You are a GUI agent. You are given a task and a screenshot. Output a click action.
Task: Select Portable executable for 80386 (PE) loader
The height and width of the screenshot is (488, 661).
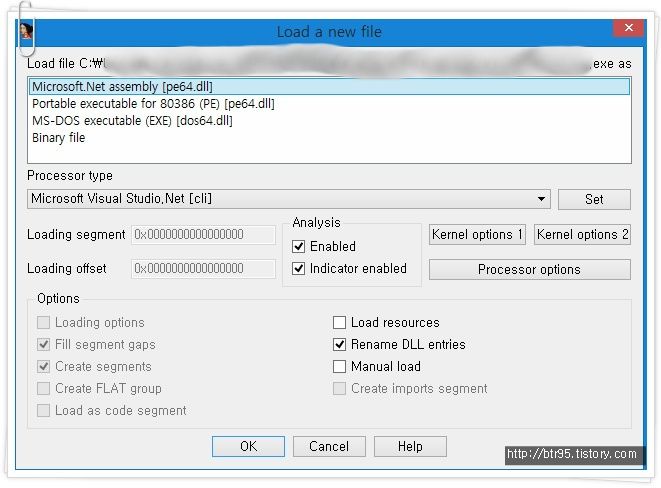coord(330,104)
